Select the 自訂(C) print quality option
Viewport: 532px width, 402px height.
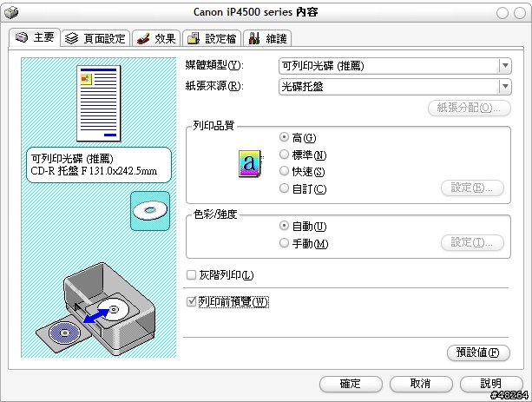(284, 188)
